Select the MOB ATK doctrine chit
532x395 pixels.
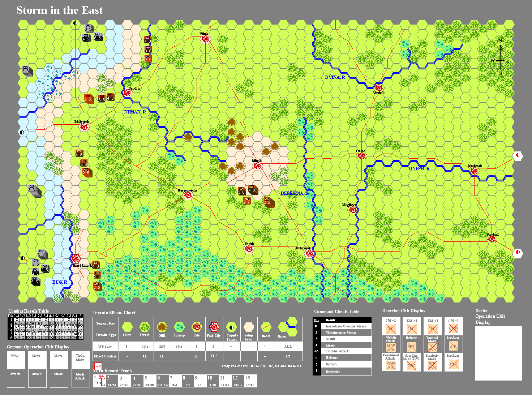pyautogui.click(x=391, y=347)
